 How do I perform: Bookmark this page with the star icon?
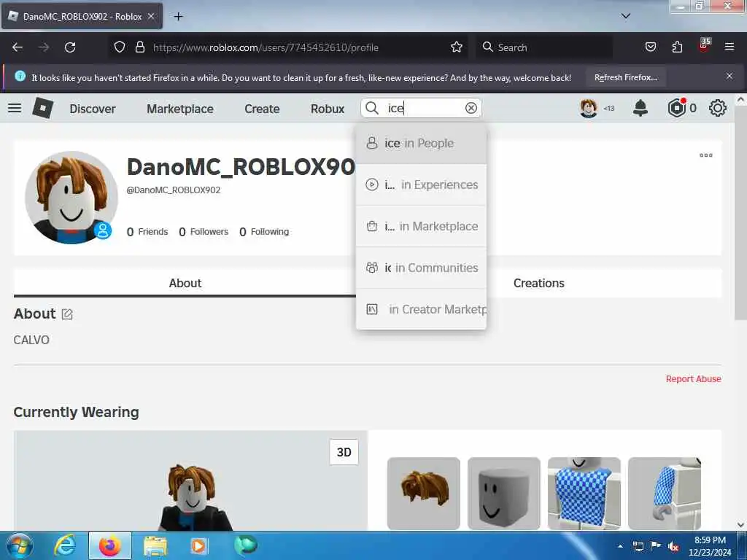tap(457, 47)
